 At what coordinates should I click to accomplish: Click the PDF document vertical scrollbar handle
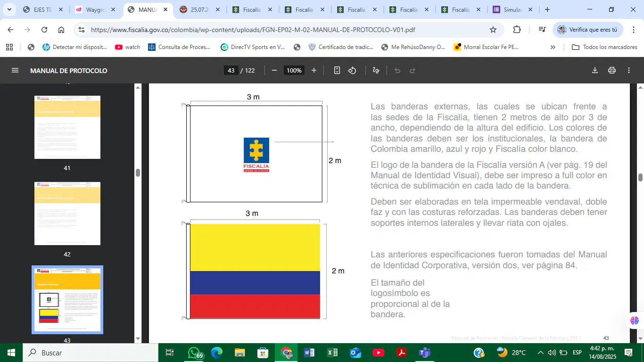point(640,177)
